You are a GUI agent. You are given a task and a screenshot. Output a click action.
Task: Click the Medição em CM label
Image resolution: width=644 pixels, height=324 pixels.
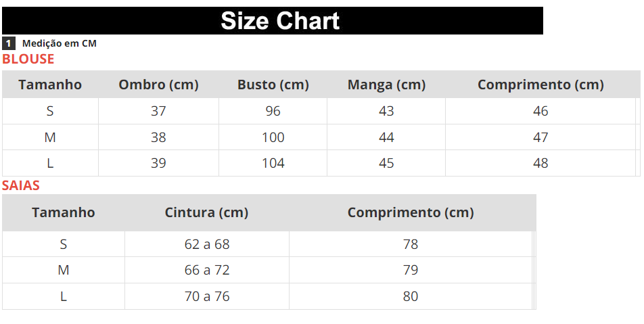click(60, 43)
